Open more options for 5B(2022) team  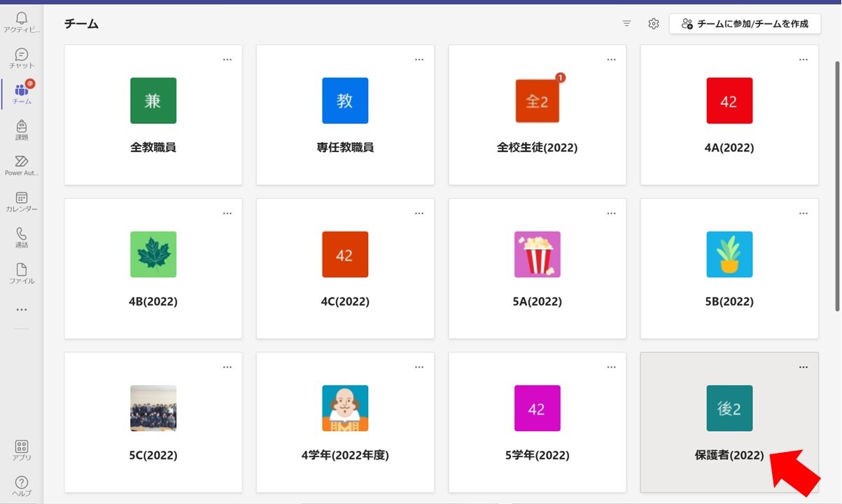coord(804,213)
